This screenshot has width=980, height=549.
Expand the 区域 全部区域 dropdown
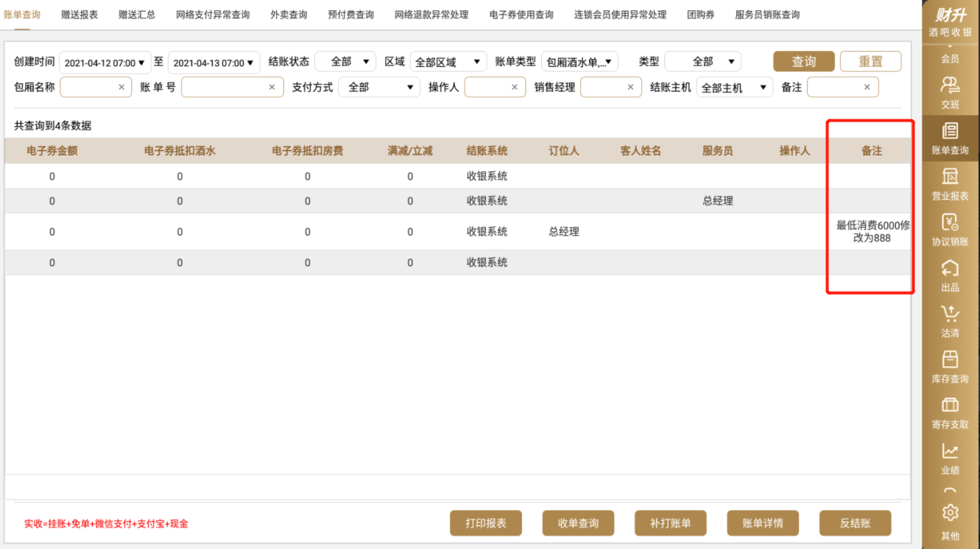point(448,63)
